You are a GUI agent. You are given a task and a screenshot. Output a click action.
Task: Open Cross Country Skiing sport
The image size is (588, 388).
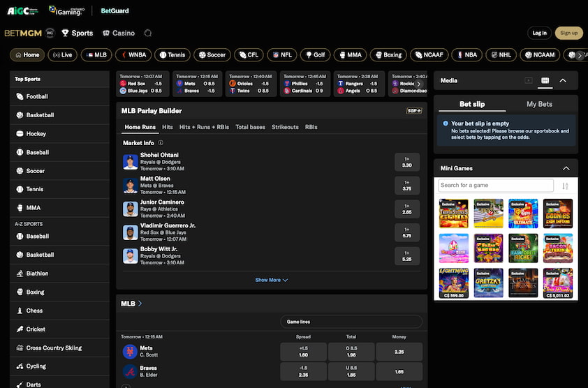click(x=59, y=348)
